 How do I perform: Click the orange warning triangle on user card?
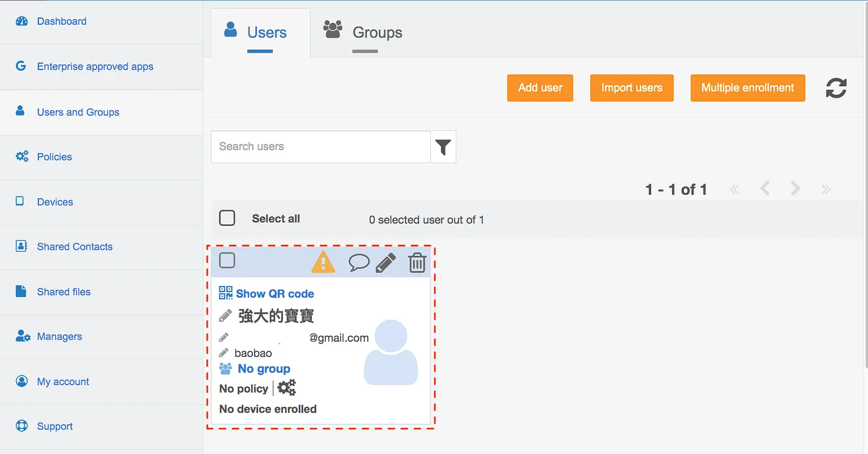pos(323,262)
